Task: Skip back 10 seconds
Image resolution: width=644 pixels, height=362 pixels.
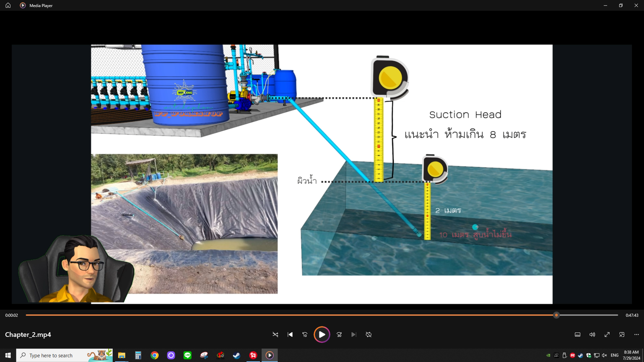Action: coord(305,334)
